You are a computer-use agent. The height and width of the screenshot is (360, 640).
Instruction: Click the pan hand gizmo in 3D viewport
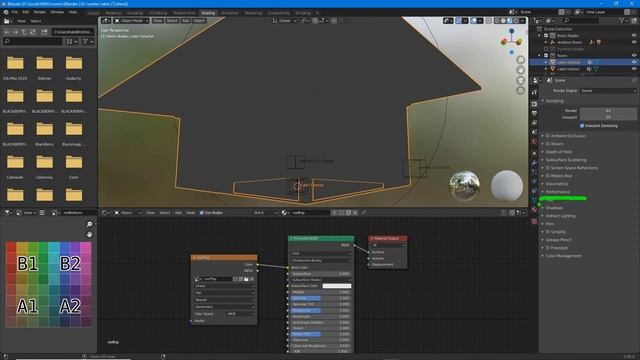tap(520, 70)
